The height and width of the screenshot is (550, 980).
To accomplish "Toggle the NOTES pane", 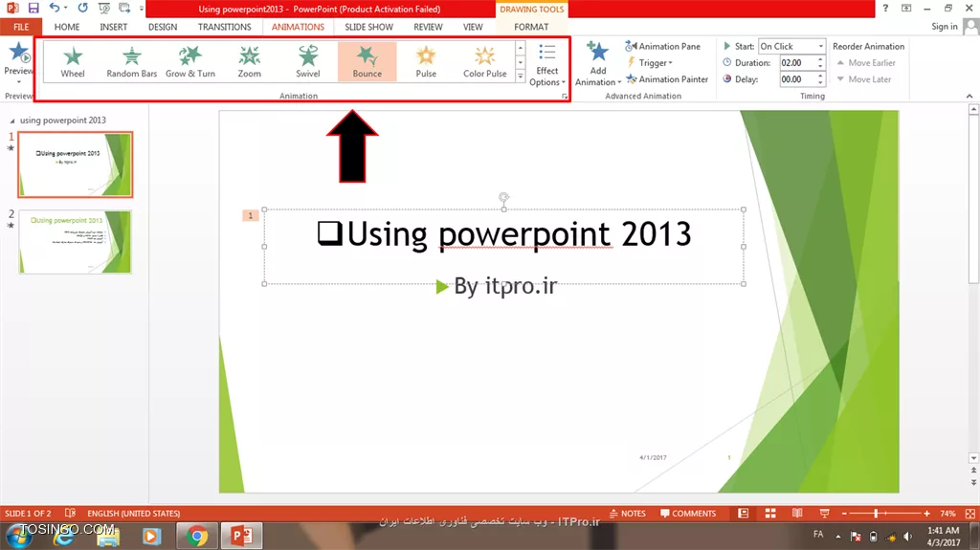I will pos(628,513).
